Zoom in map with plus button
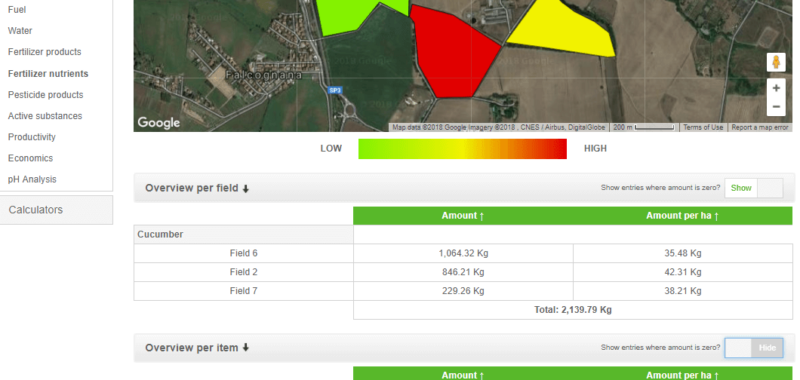This screenshot has width=800, height=380. (x=776, y=88)
